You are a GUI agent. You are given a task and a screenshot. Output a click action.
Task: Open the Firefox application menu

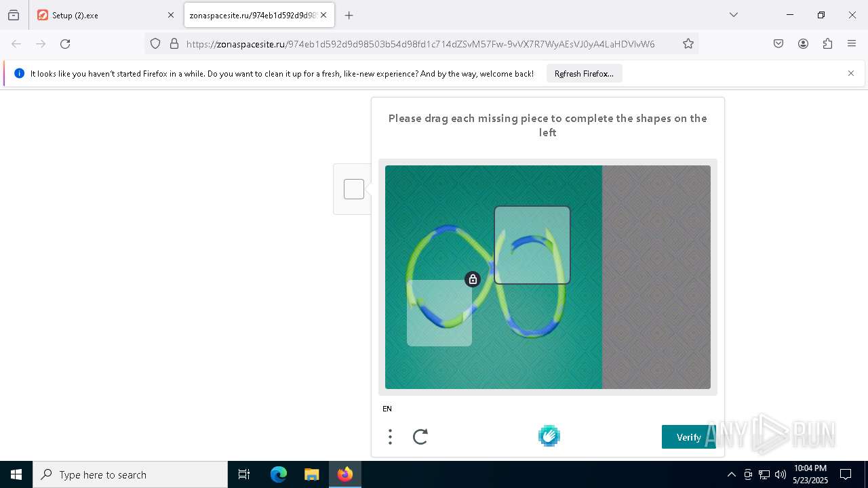(852, 44)
